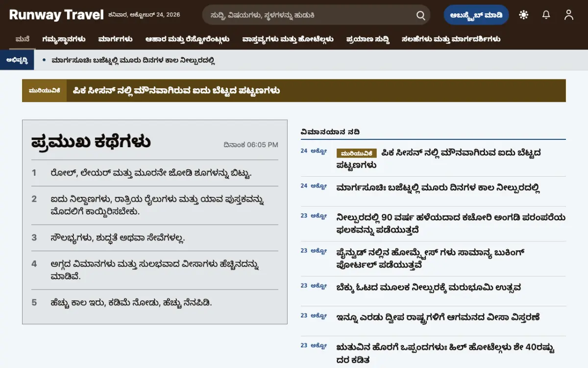Image resolution: width=588 pixels, height=368 pixels.
Task: Open feed story about 90-year-old ಕಚೋರಿ ಅಂಗಡಿ
Action: pos(451,223)
